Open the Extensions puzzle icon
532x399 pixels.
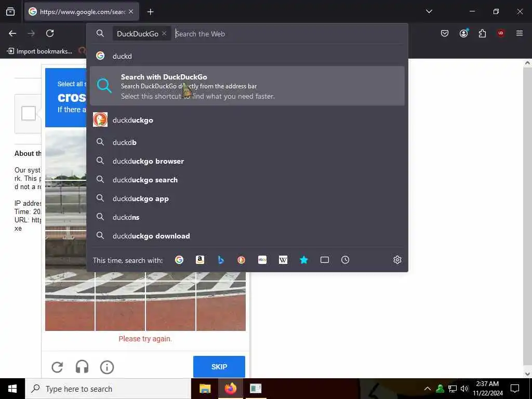point(482,33)
